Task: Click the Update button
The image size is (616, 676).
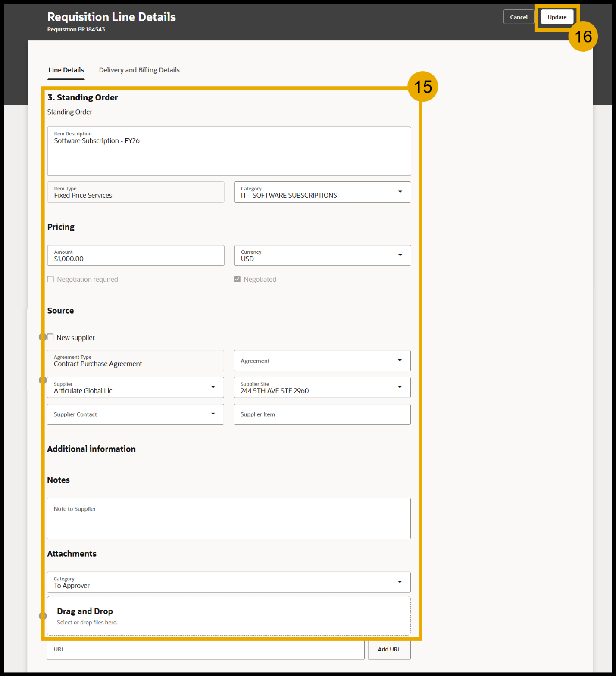Action: pos(557,17)
